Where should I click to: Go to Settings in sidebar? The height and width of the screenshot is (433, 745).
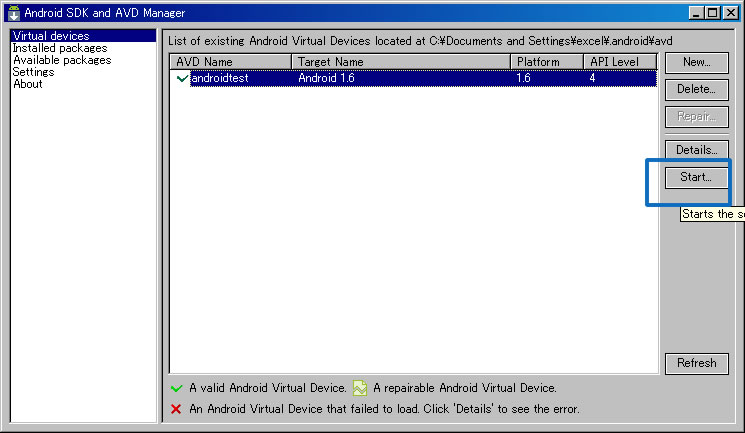click(x=33, y=72)
